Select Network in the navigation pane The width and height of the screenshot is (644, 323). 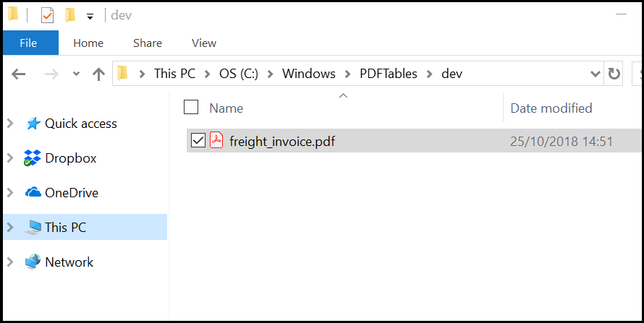point(69,262)
